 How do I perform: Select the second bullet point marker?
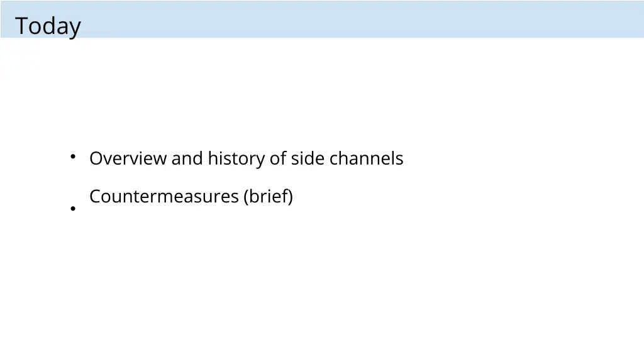pos(73,209)
